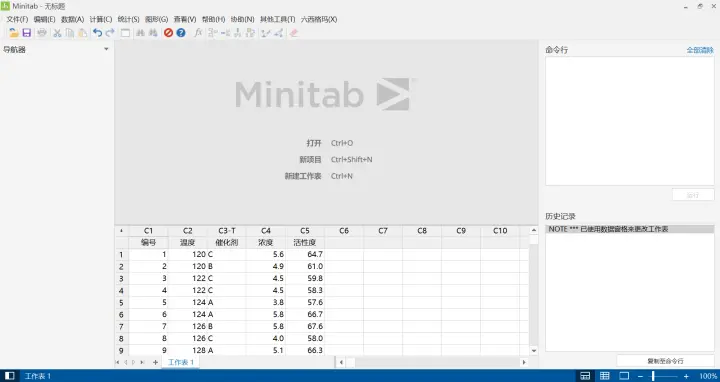The image size is (720, 382).
Task: Click the 复制至命令行 button
Action: coord(665,361)
